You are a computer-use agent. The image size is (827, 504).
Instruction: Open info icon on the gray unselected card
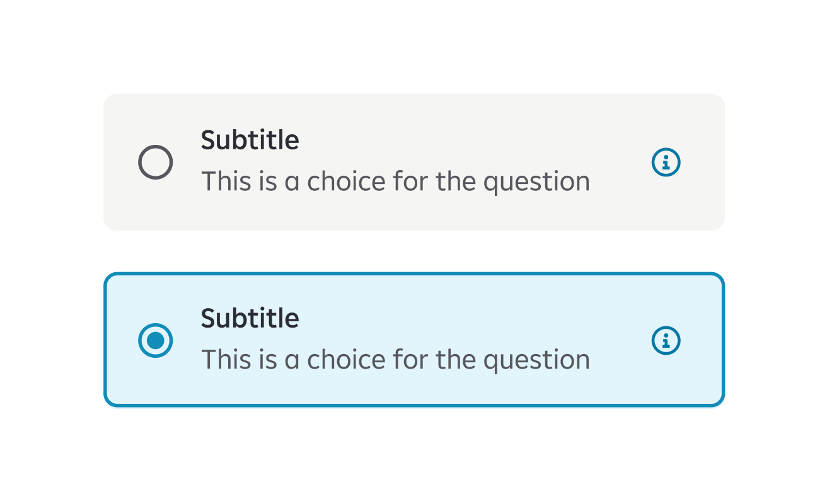coord(666,163)
